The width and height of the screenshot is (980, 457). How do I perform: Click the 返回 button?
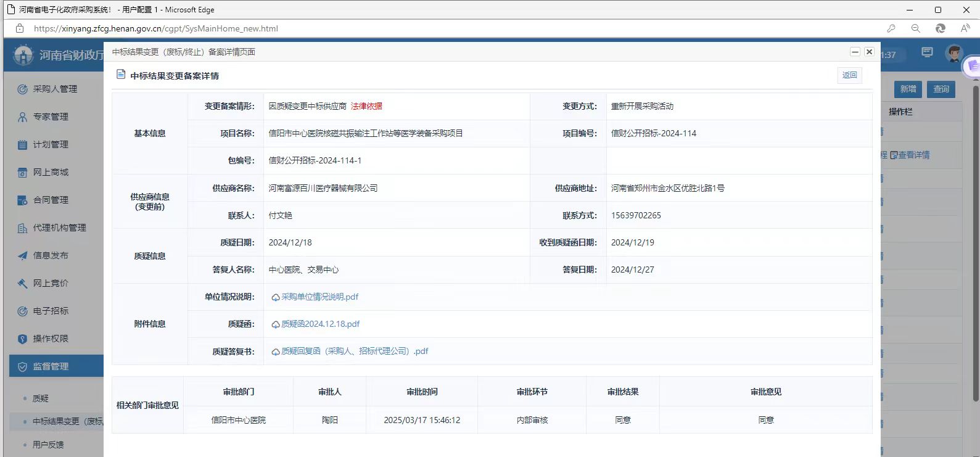click(849, 75)
